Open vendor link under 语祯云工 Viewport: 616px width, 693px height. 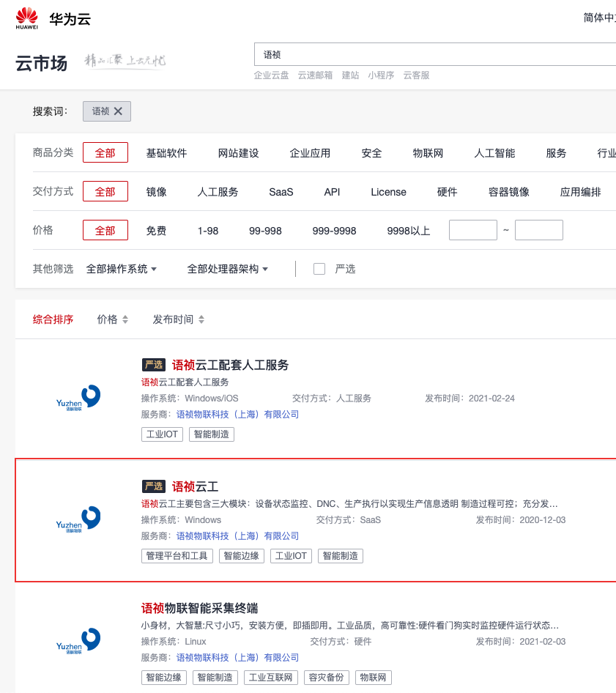click(x=238, y=536)
